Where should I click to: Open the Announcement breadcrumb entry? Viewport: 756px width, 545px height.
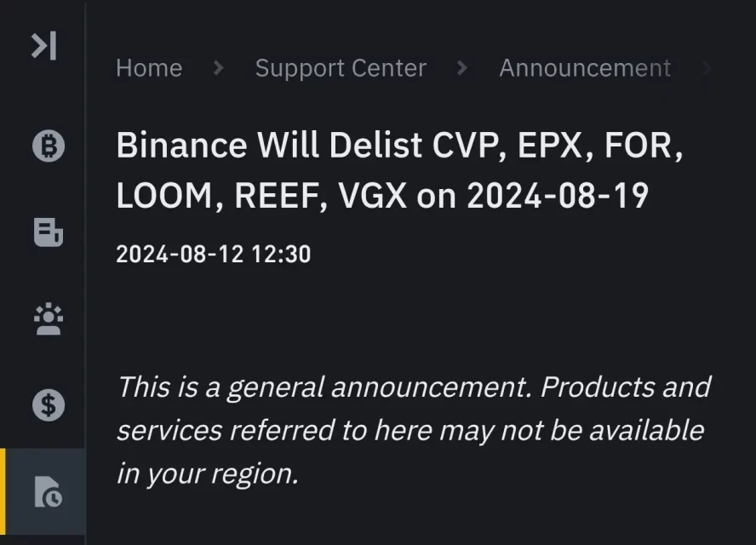584,68
